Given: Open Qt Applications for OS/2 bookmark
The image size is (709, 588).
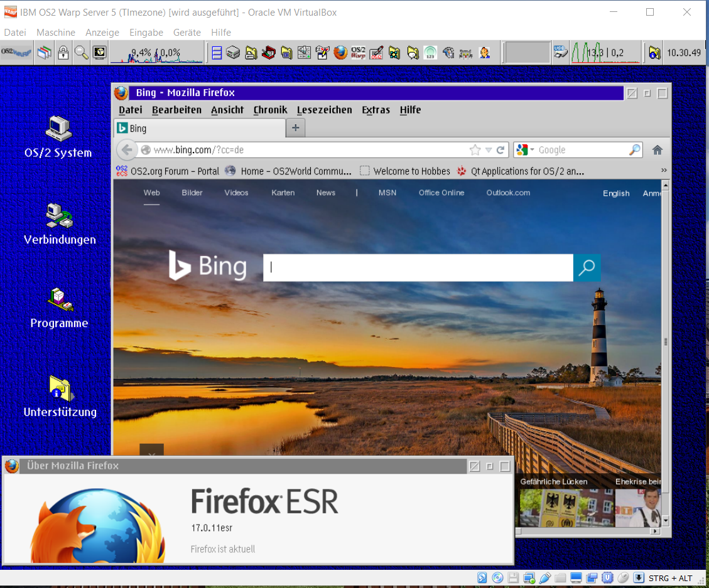Looking at the screenshot, I should click(x=521, y=171).
